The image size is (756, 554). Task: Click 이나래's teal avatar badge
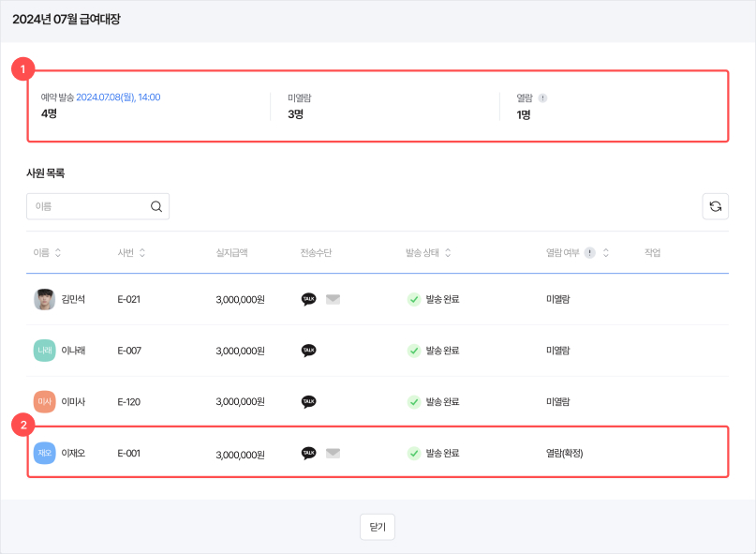[44, 351]
